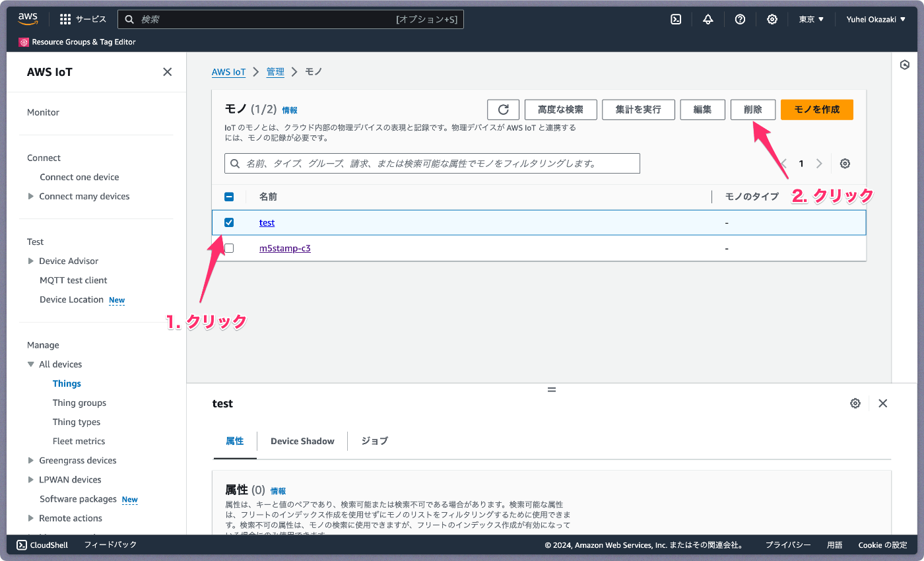924x561 pixels.
Task: Collapse All devices tree node
Action: [x=31, y=364]
